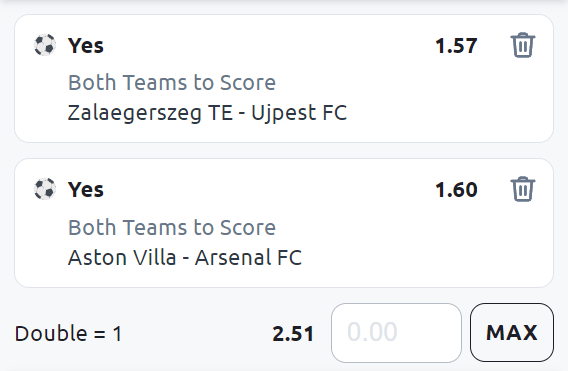Click the gap between the two bet cards
The height and width of the screenshot is (371, 568).
click(x=284, y=150)
